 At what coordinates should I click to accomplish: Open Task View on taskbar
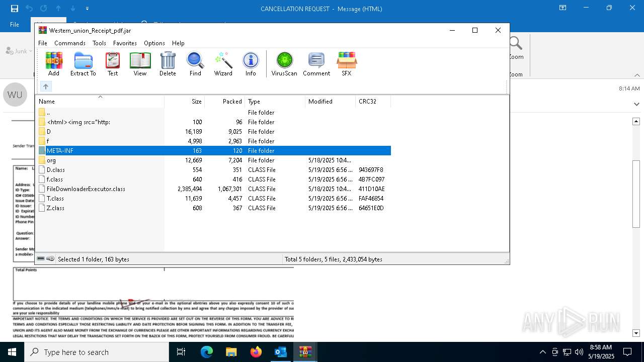pos(181,352)
